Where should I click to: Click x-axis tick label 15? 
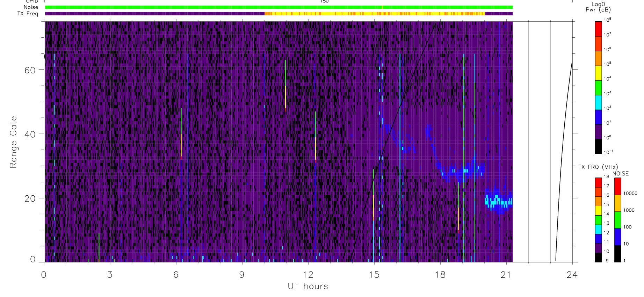[x=374, y=275]
